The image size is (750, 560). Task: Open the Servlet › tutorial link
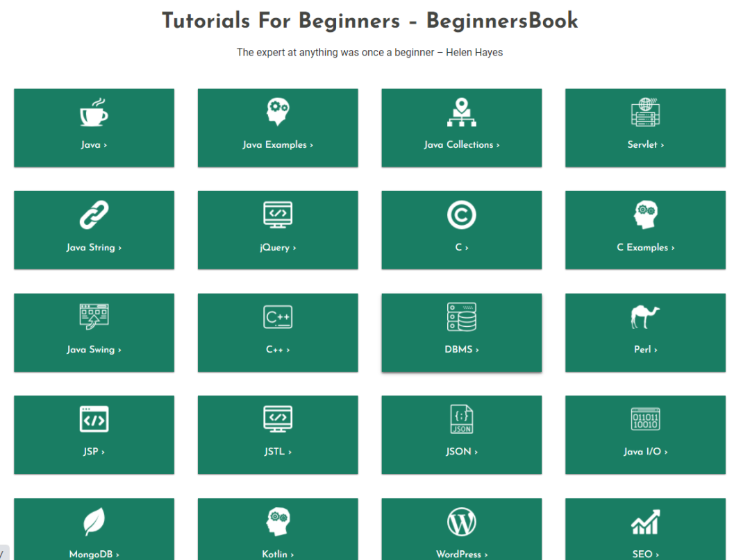[645, 145]
